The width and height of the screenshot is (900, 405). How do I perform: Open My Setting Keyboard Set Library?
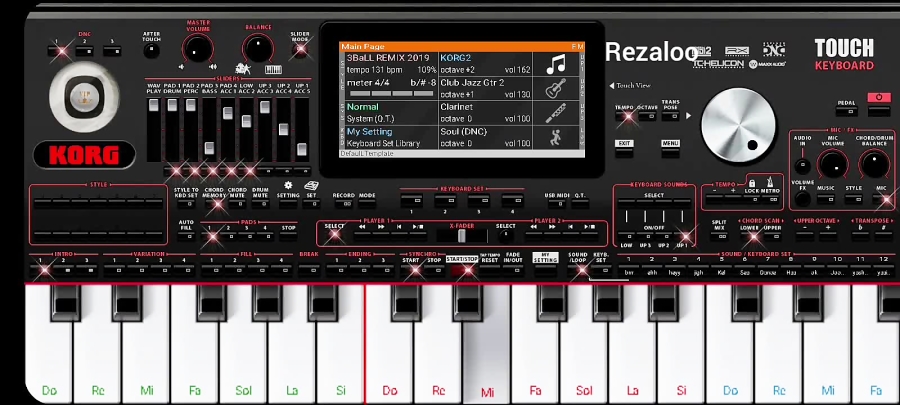[391, 138]
